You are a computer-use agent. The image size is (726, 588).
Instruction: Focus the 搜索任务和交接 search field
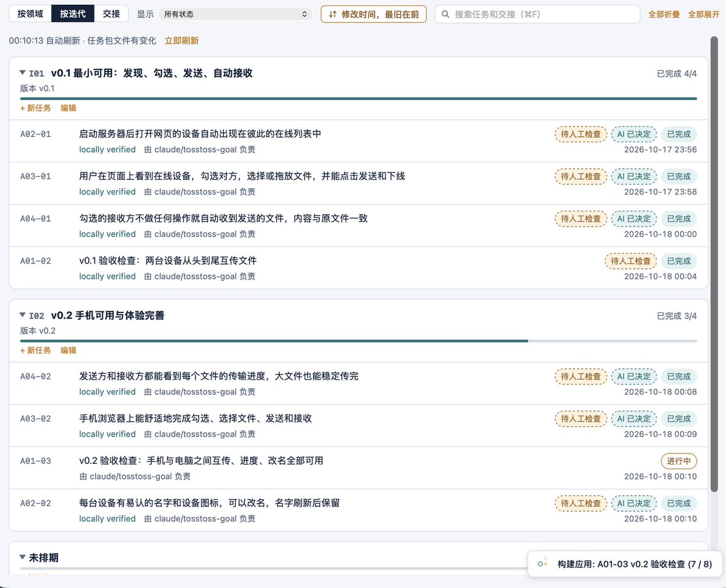(537, 15)
